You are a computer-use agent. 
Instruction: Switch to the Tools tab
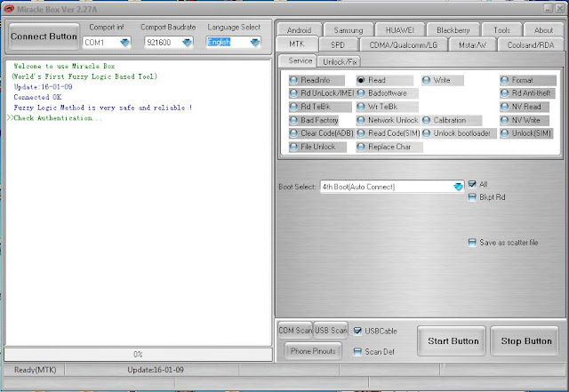pos(501,30)
